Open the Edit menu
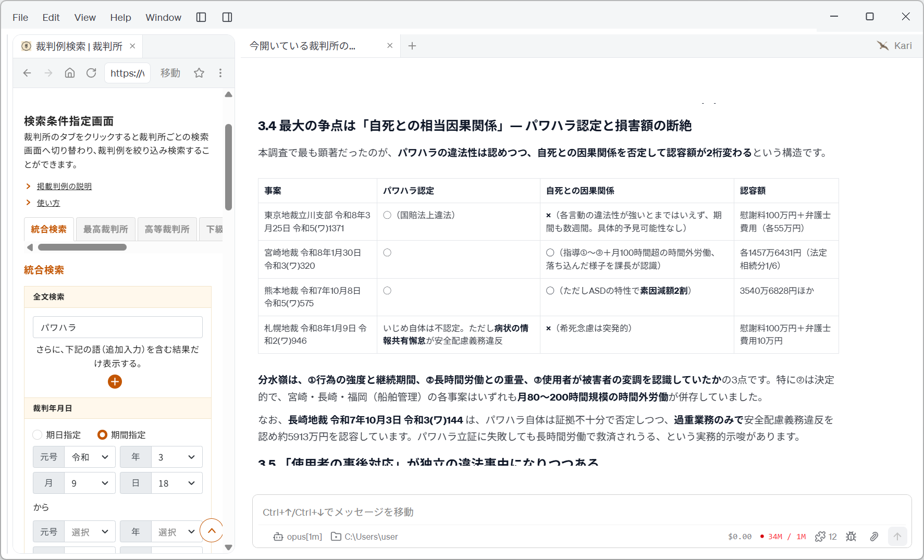This screenshot has width=924, height=560. click(x=51, y=17)
